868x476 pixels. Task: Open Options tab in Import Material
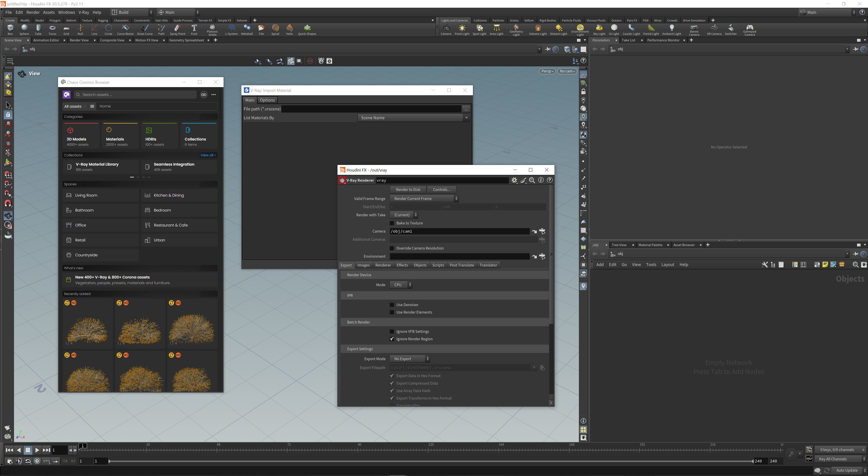point(267,100)
